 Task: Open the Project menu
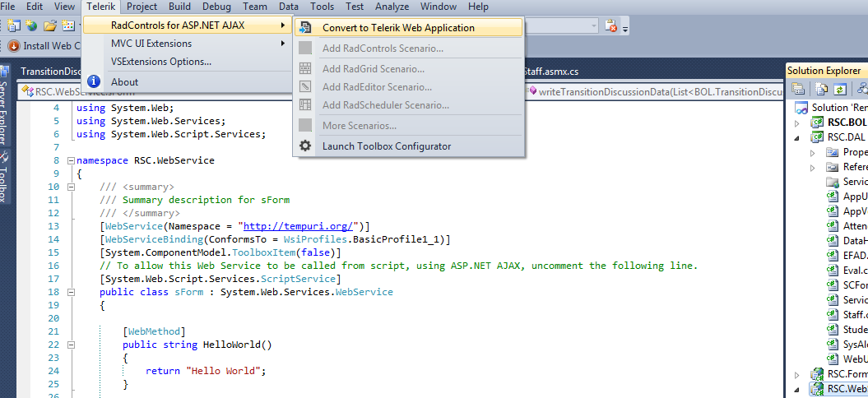tap(142, 7)
